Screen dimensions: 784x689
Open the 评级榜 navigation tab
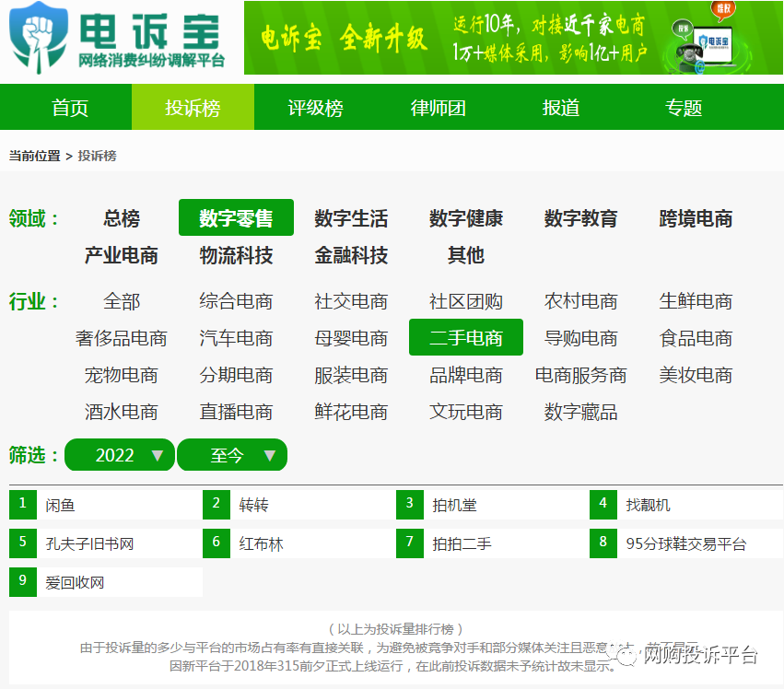[x=315, y=108]
